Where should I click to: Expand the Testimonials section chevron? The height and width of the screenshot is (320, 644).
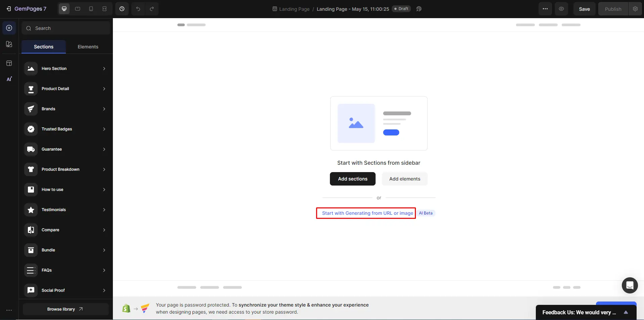coord(104,209)
